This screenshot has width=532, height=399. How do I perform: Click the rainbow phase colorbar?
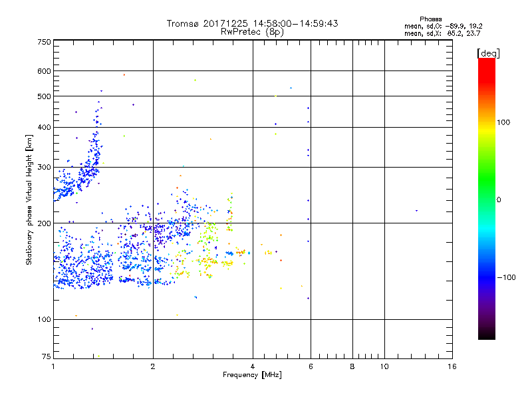pyautogui.click(x=487, y=198)
